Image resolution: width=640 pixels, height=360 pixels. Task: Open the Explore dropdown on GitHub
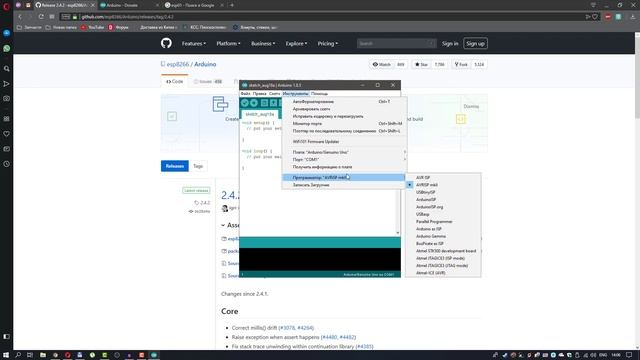coord(296,43)
